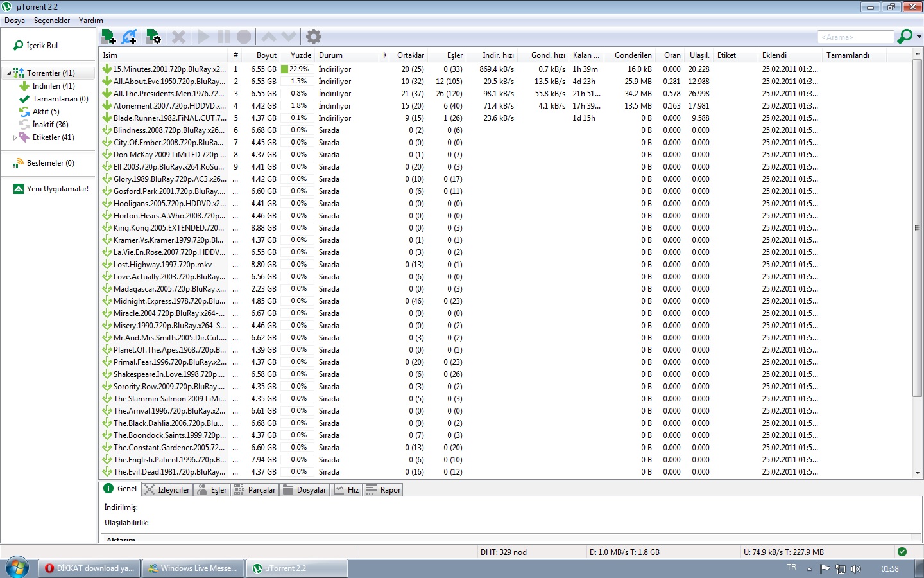Click the Remove torrent X icon
The image size is (924, 578).
tap(178, 37)
